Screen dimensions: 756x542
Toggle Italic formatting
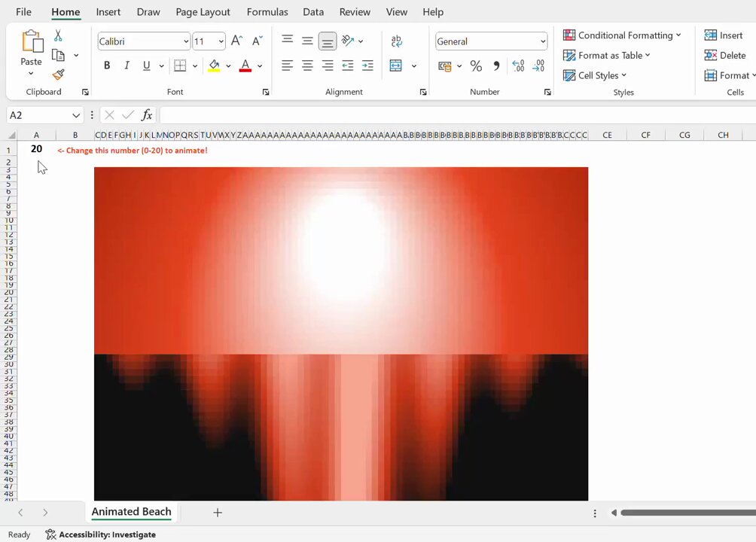(127, 65)
